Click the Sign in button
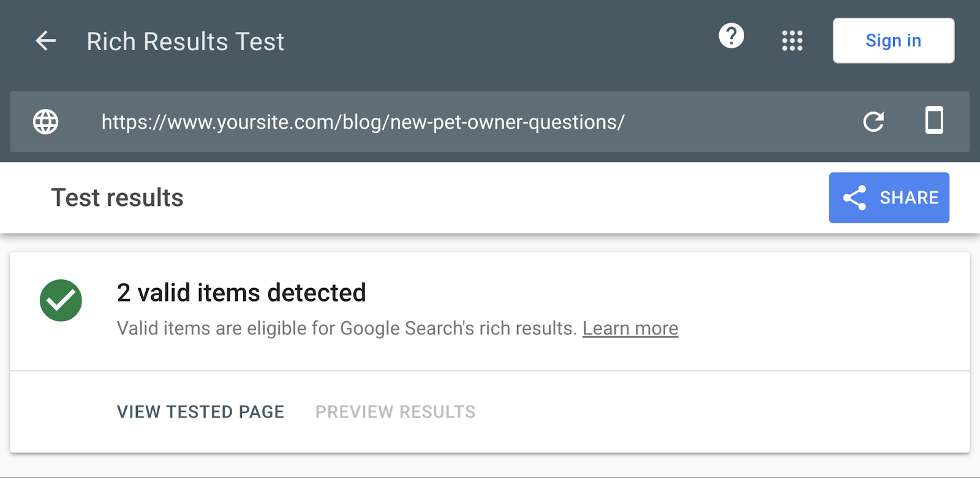Image resolution: width=980 pixels, height=478 pixels. [892, 40]
